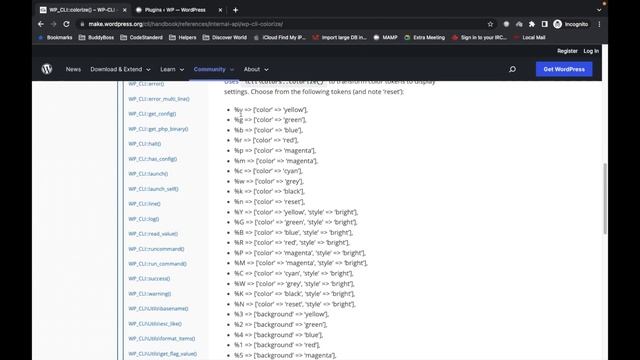Screen dimensions: 640x360
Task: Open Local Mail bookmark
Action: click(529, 37)
